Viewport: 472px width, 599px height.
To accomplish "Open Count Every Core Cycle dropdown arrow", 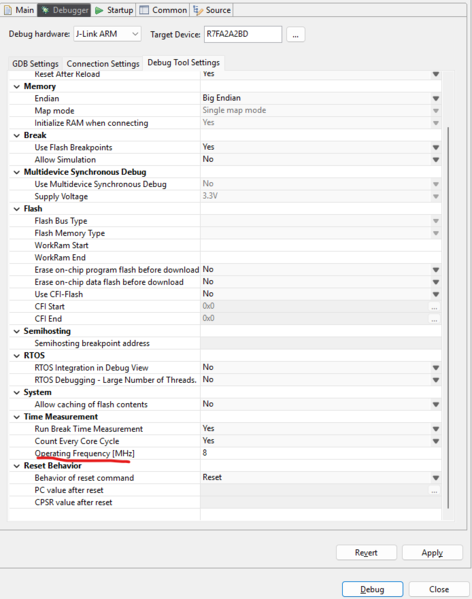I will pos(436,441).
